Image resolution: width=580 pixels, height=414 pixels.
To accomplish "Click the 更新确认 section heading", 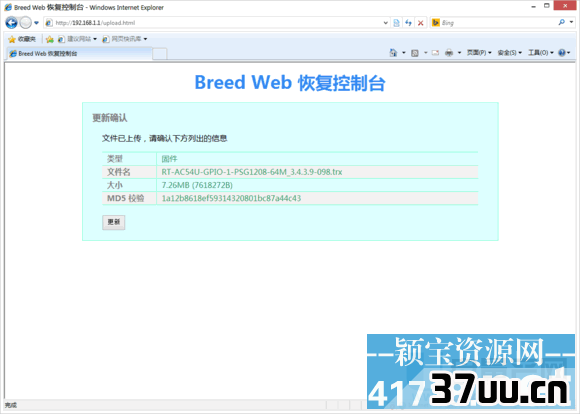I will click(x=110, y=118).
